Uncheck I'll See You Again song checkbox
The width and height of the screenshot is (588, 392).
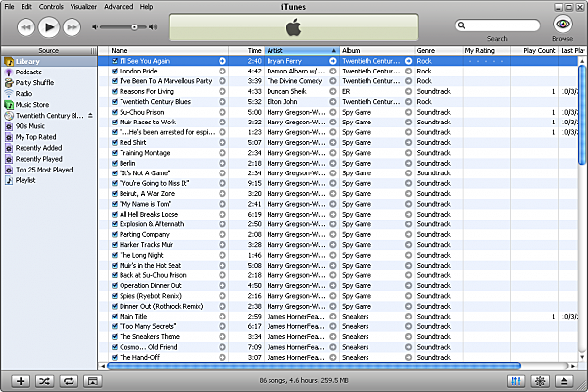[x=115, y=61]
